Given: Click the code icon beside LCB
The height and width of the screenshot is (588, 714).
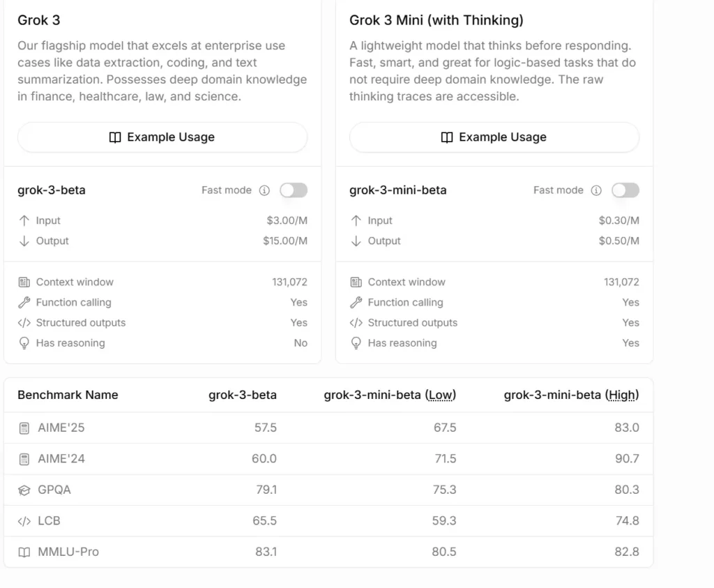Looking at the screenshot, I should [x=26, y=520].
